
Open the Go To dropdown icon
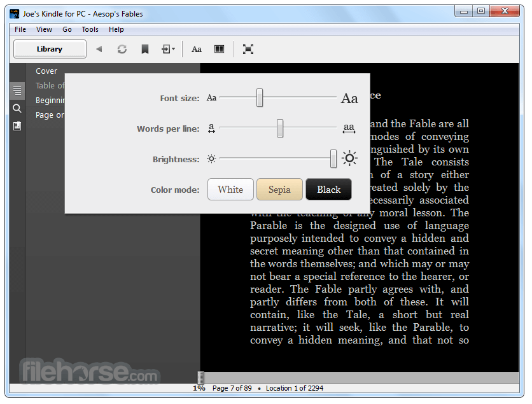pos(168,49)
